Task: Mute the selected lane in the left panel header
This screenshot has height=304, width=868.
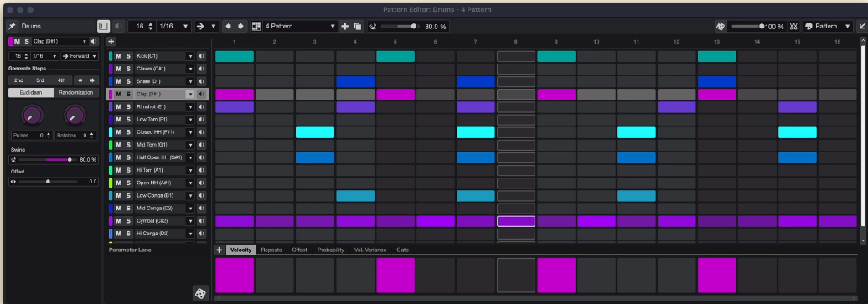Action: tap(17, 41)
